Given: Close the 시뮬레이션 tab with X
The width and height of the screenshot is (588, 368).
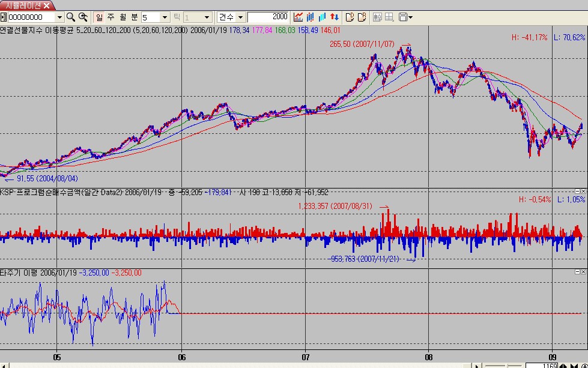Looking at the screenshot, I should [46, 5].
